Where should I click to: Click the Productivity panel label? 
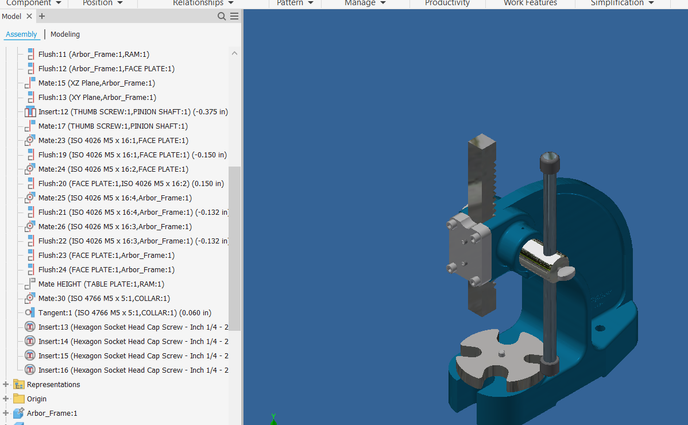[447, 3]
